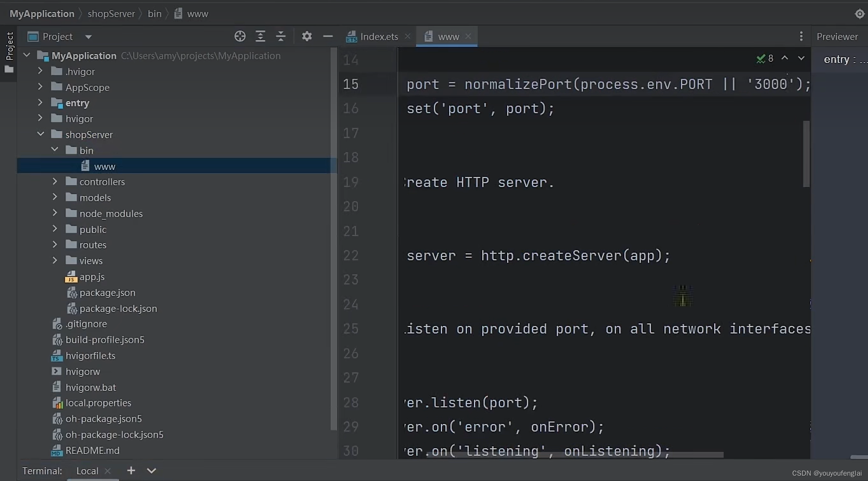The image size is (868, 481).
Task: Close the www editor tab
Action: click(x=468, y=36)
